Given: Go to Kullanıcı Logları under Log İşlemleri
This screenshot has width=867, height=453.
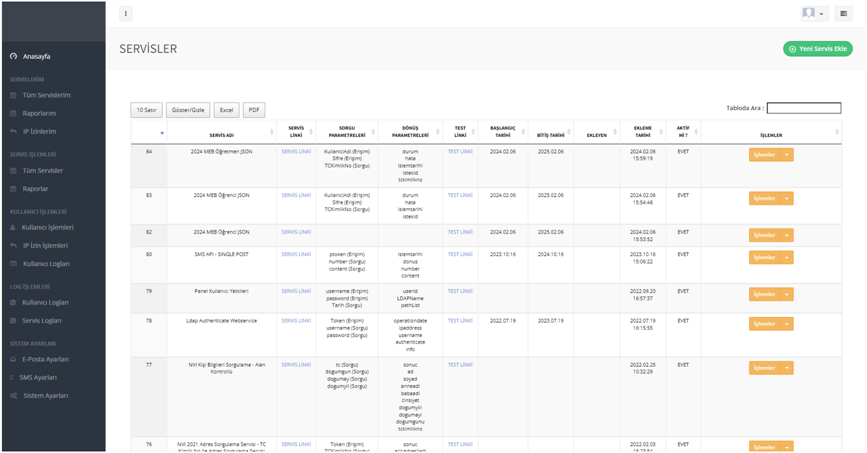Looking at the screenshot, I should (x=45, y=302).
